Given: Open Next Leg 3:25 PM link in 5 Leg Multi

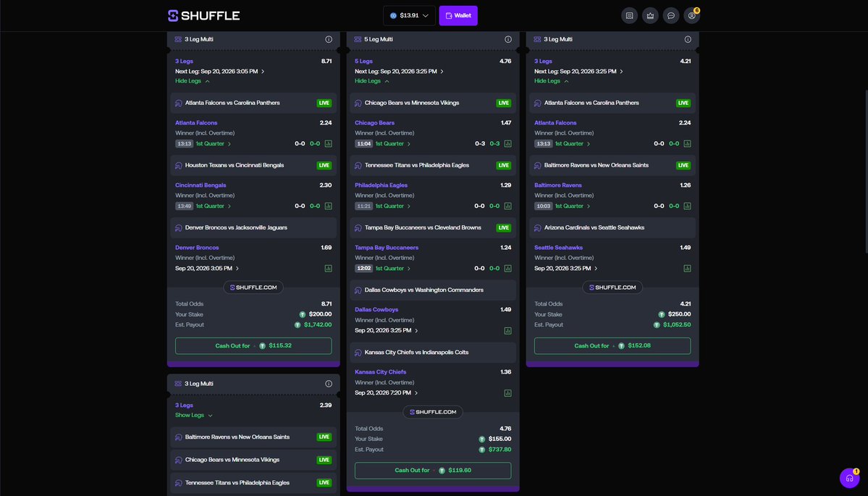Looking at the screenshot, I should pos(399,72).
